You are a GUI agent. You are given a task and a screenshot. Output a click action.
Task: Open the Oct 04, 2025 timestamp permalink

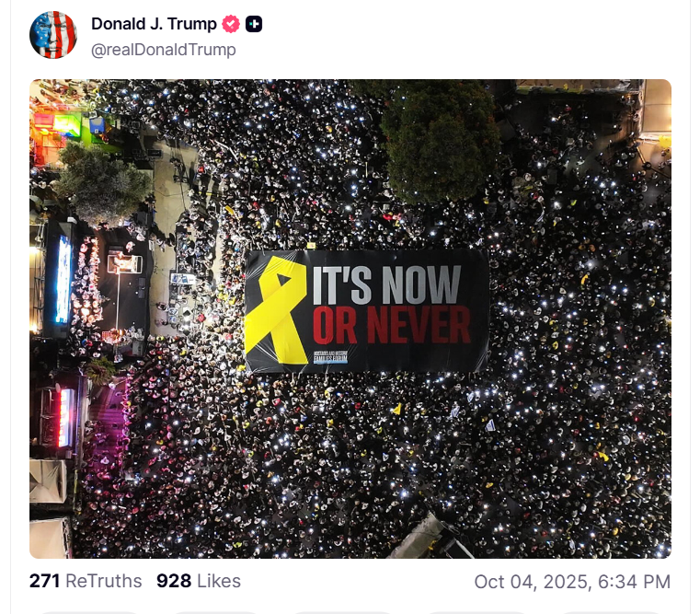572,582
